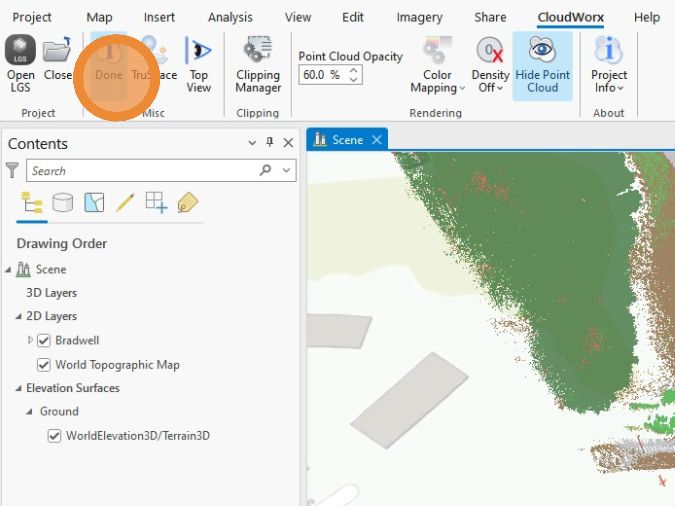
Task: Select the List By Labeling icon
Action: click(x=187, y=202)
